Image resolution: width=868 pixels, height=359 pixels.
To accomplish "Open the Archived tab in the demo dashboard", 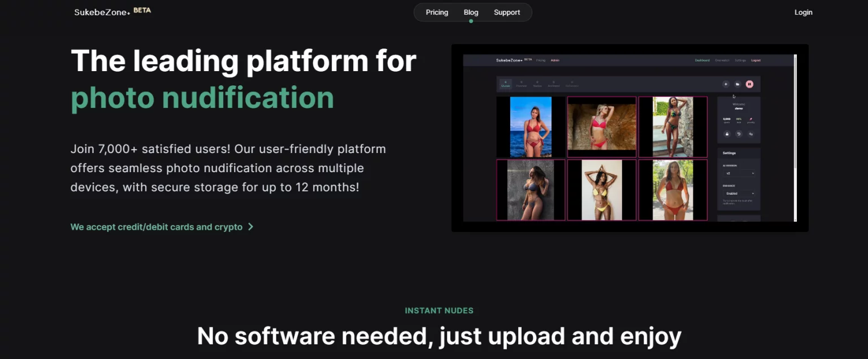I will coord(554,84).
